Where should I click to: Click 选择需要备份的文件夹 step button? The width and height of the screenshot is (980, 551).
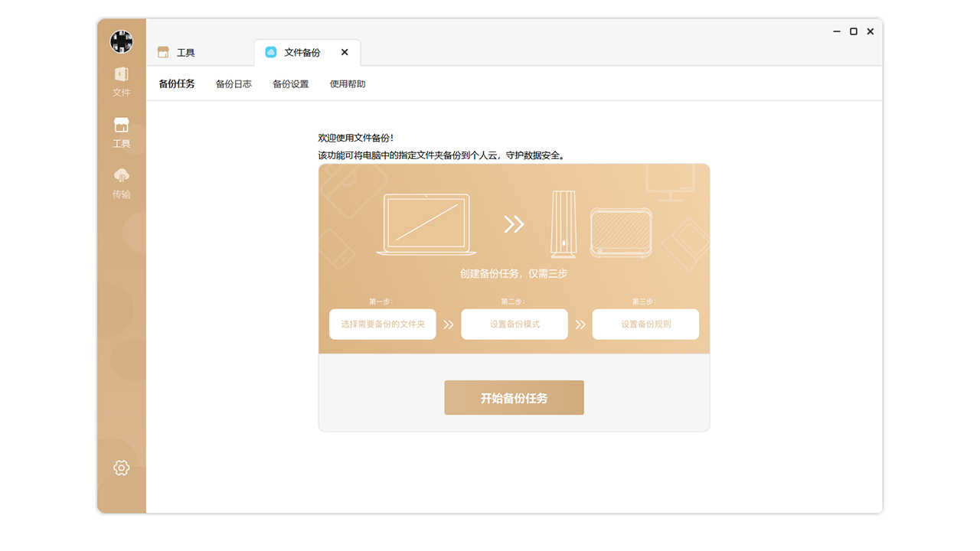coord(382,324)
